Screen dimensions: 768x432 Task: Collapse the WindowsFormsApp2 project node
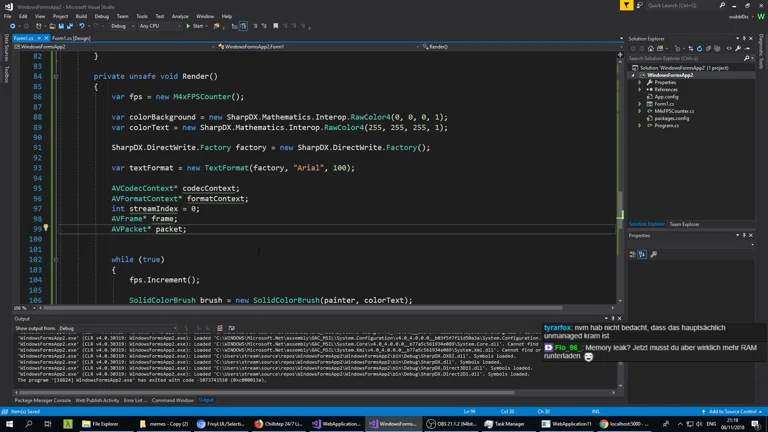pos(633,75)
